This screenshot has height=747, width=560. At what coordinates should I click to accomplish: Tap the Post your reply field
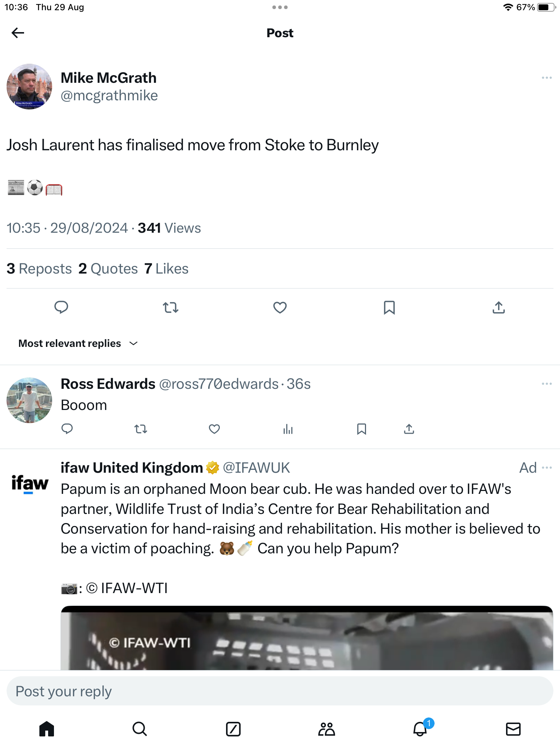pos(280,691)
